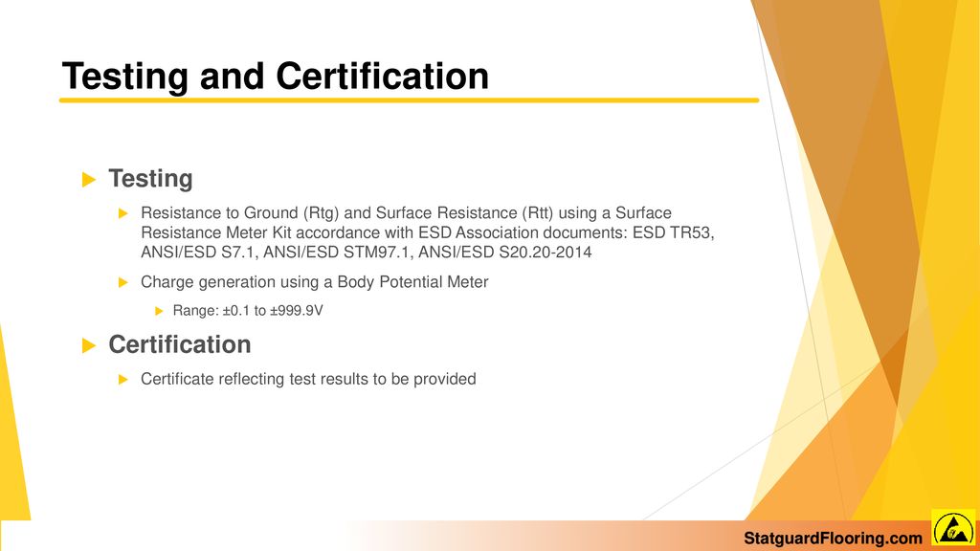This screenshot has height=551, width=980.
Task: Open the StatguardFlooring.com link
Action: pos(833,539)
